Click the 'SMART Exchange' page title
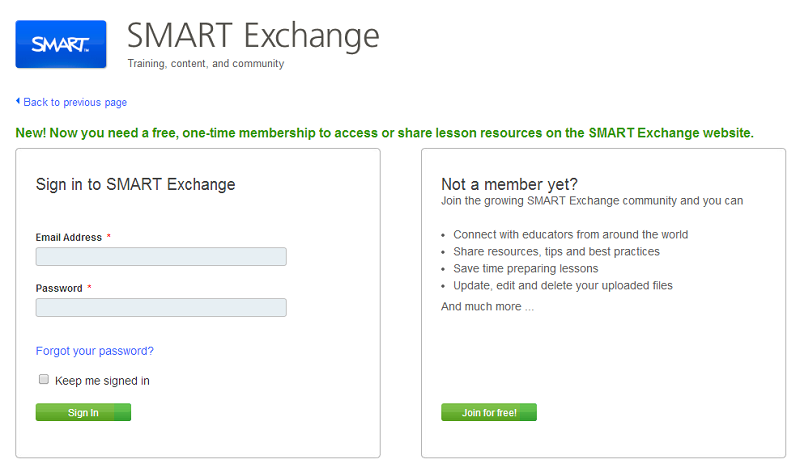 coord(253,36)
